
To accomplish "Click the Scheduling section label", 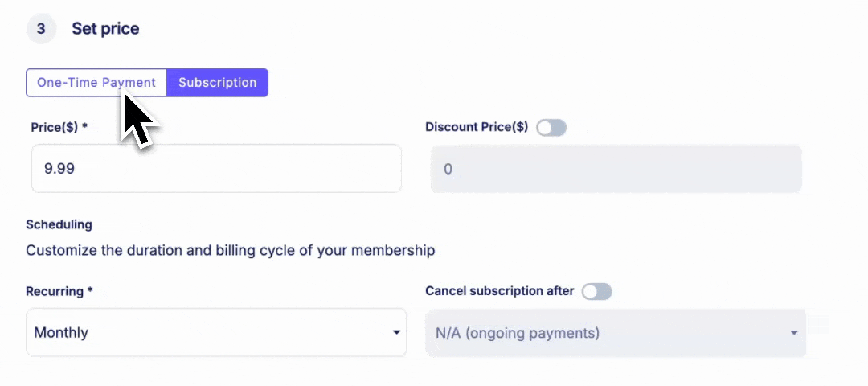I will [59, 225].
